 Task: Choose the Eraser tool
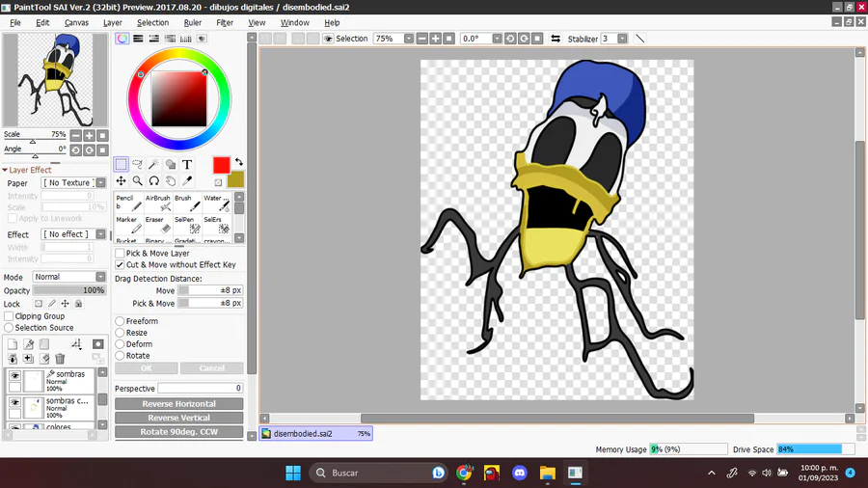click(x=158, y=224)
